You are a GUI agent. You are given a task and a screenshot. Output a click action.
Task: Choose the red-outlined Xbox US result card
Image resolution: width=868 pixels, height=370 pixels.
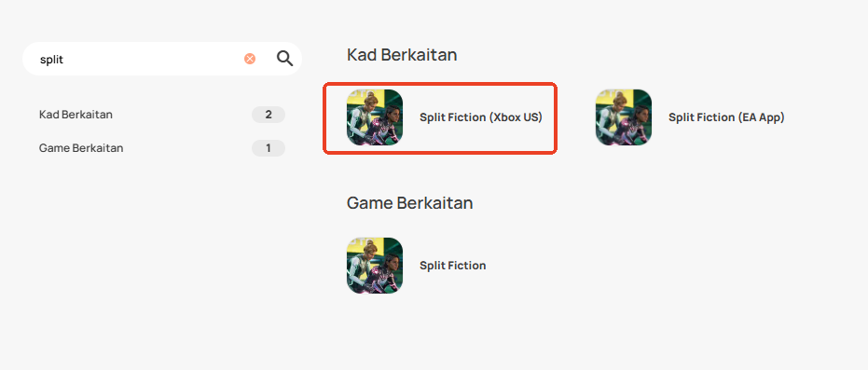(x=440, y=117)
